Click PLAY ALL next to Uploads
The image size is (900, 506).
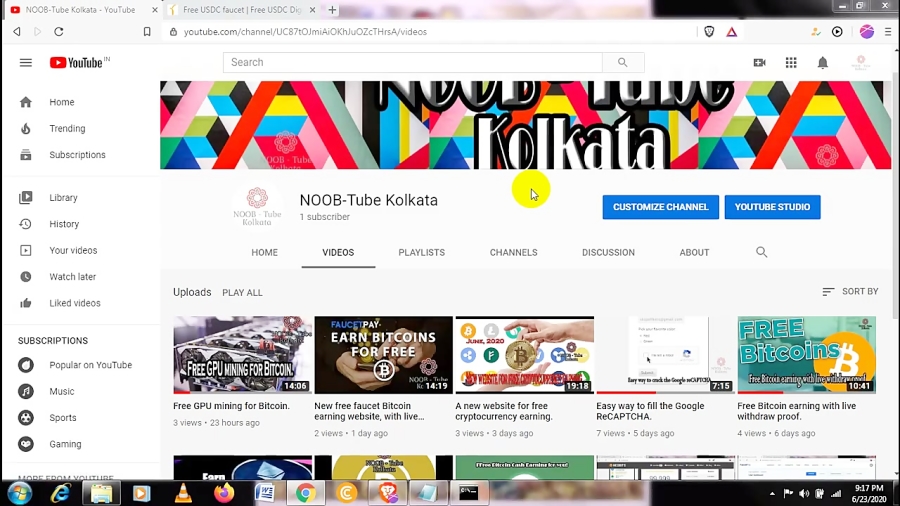[242, 293]
